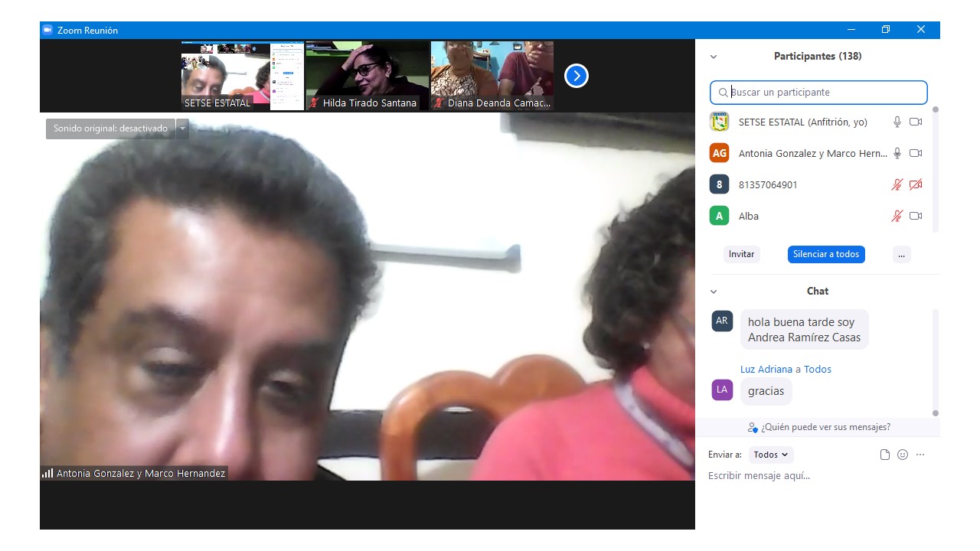The height and width of the screenshot is (551, 980).
Task: Click the participants list scrollbar
Action: click(935, 168)
